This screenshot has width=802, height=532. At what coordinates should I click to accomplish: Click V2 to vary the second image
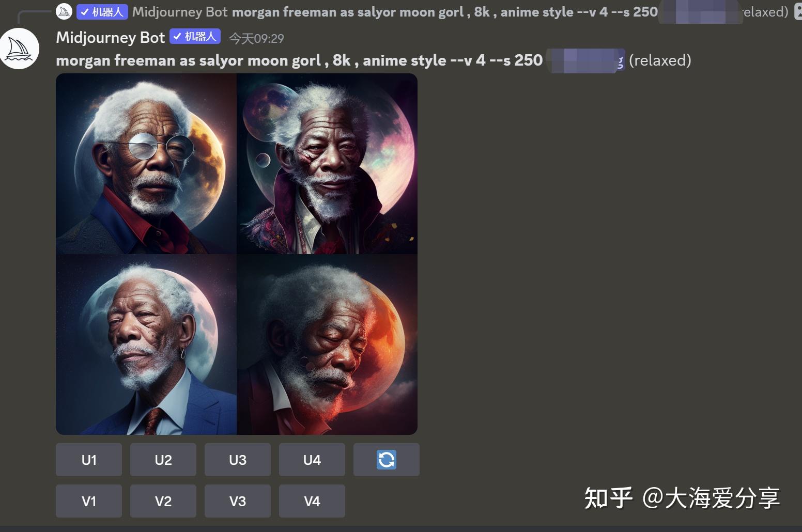tap(163, 501)
